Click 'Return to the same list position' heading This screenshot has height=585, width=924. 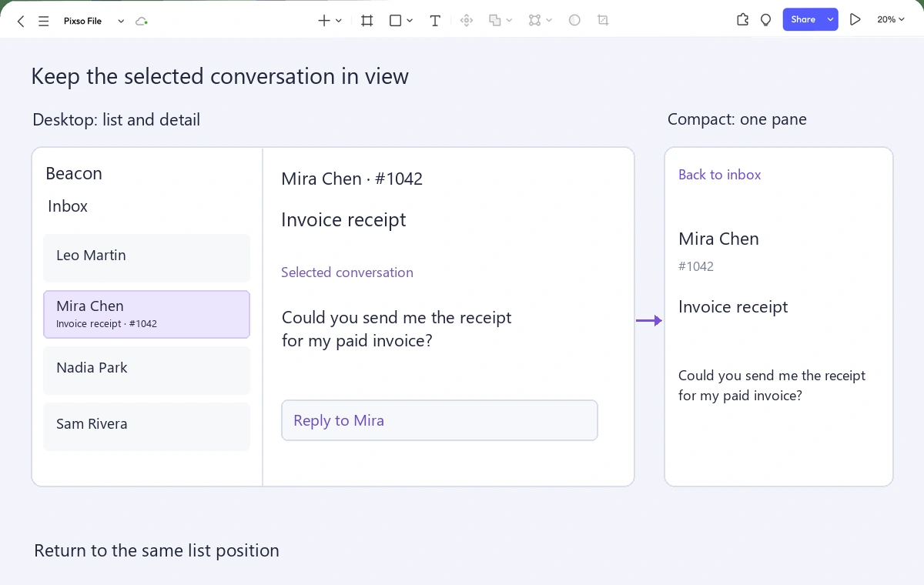coord(156,550)
